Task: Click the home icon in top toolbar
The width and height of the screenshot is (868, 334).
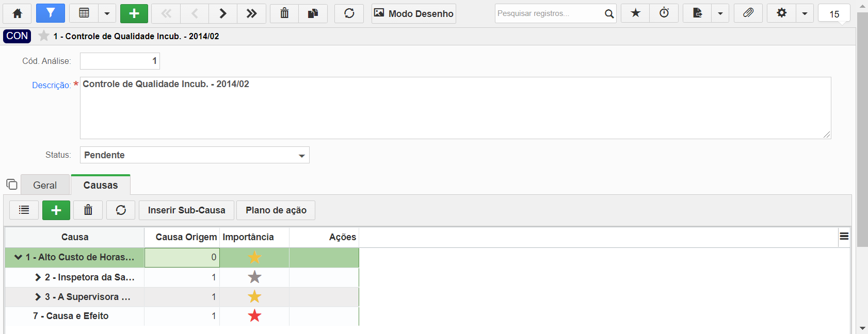Action: tap(17, 13)
